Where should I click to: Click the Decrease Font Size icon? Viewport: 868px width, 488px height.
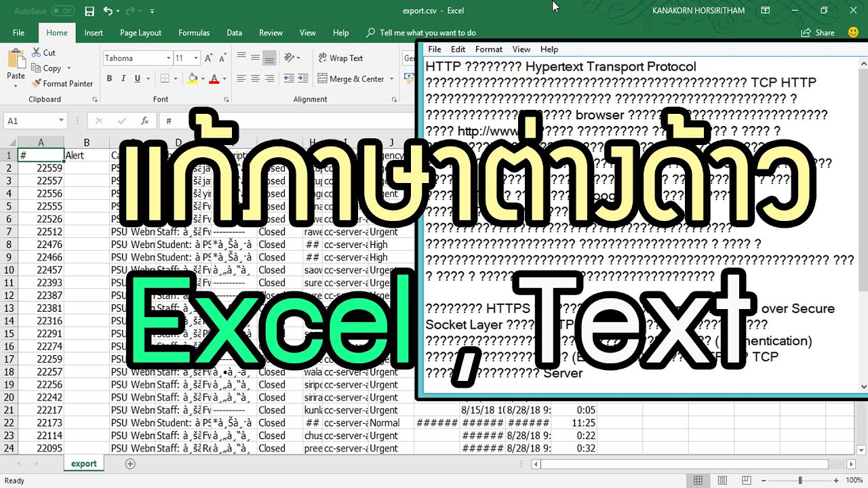tap(222, 58)
